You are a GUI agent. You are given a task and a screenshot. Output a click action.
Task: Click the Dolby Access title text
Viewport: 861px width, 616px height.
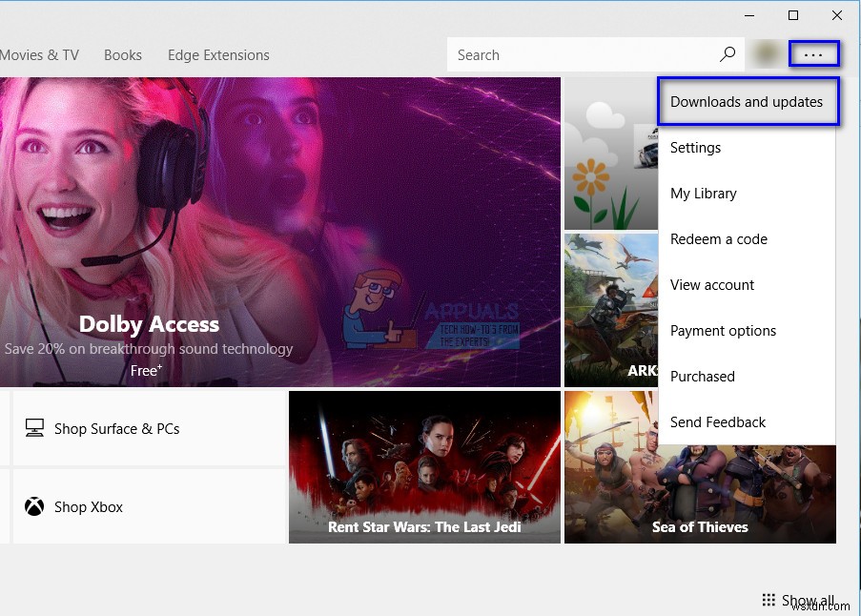(x=149, y=324)
